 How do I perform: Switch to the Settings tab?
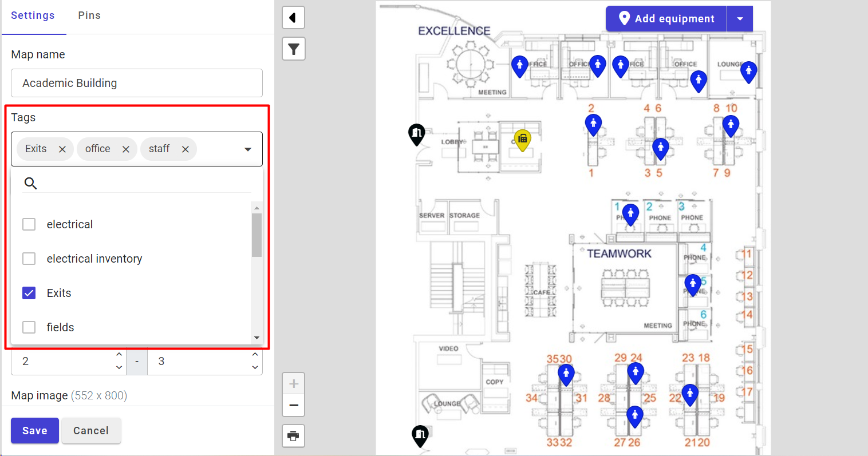[x=33, y=15]
